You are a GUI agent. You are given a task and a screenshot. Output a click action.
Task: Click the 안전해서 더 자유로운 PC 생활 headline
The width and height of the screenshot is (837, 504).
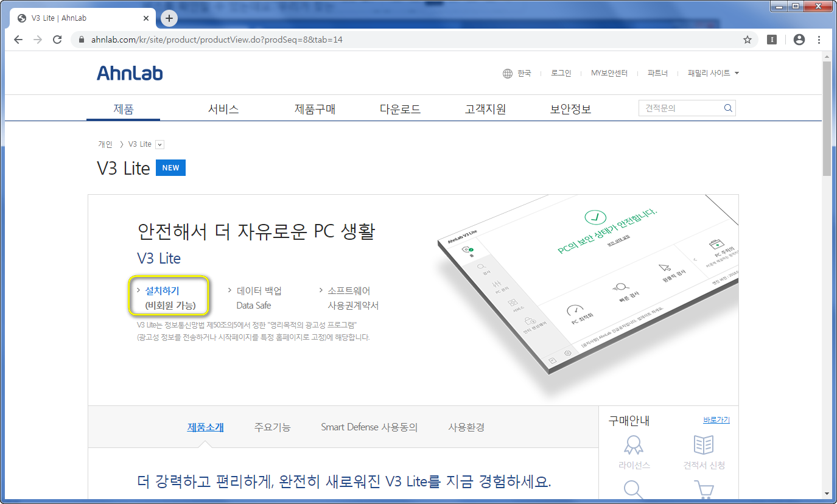pos(256,231)
